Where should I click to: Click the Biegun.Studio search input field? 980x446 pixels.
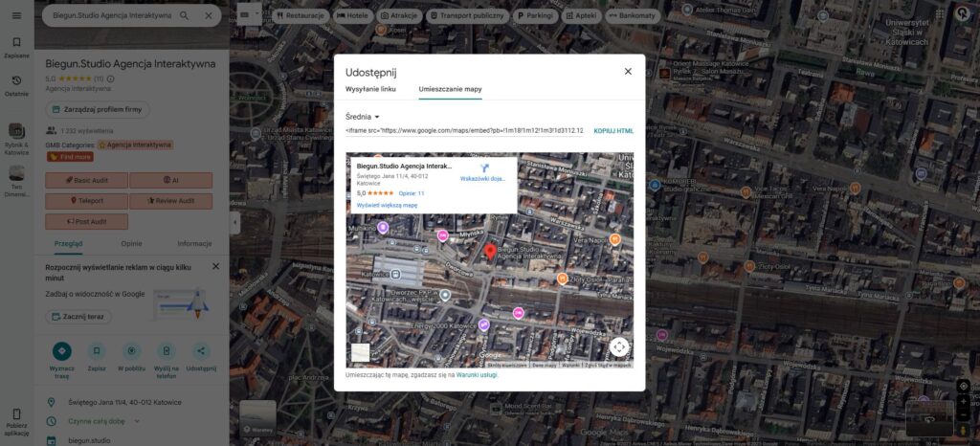[112, 15]
